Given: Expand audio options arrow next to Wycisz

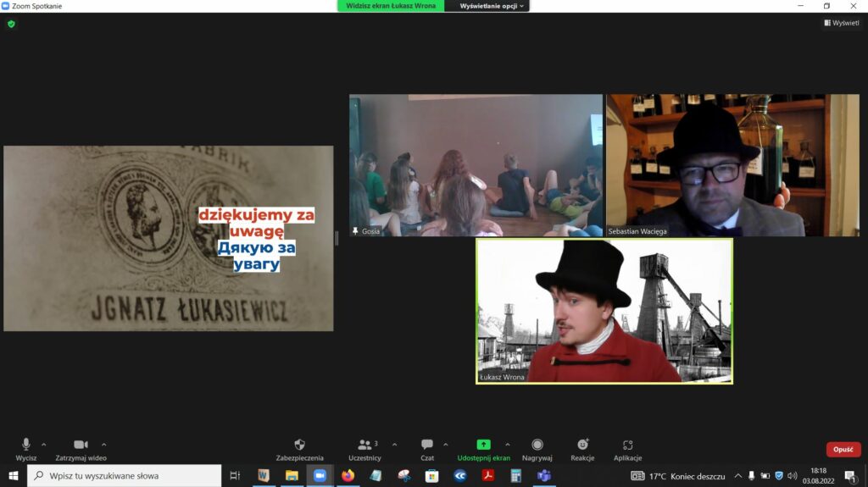Looking at the screenshot, I should pos(44,444).
